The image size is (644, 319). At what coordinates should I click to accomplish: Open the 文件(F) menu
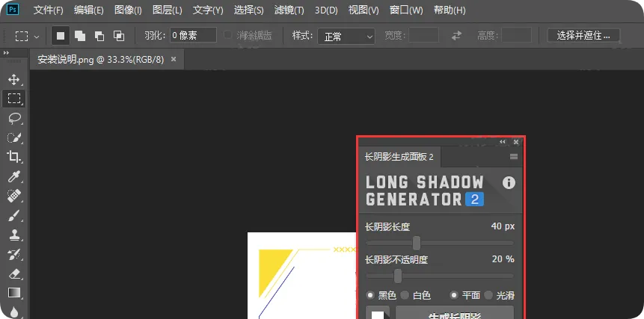(x=49, y=10)
